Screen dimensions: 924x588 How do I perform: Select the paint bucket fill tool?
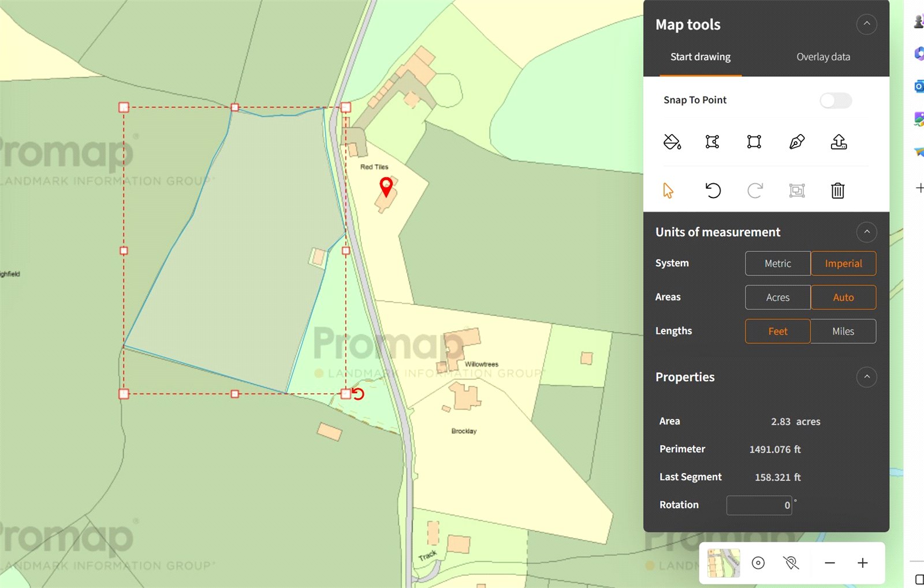click(x=672, y=142)
